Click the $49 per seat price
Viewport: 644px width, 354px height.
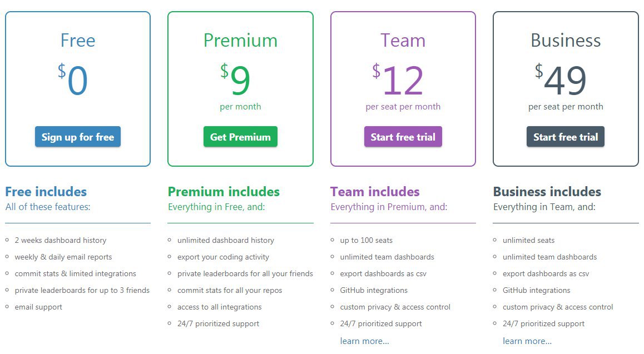click(x=566, y=86)
